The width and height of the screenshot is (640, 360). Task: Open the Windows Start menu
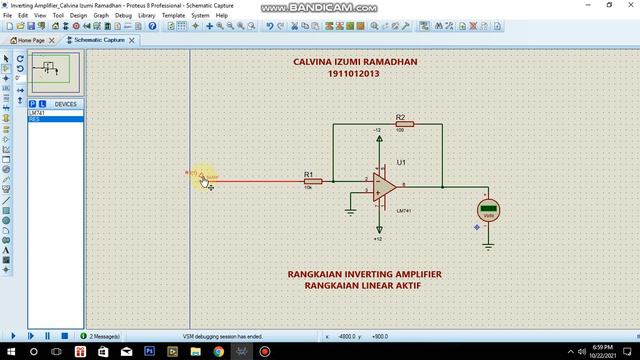click(x=11, y=351)
